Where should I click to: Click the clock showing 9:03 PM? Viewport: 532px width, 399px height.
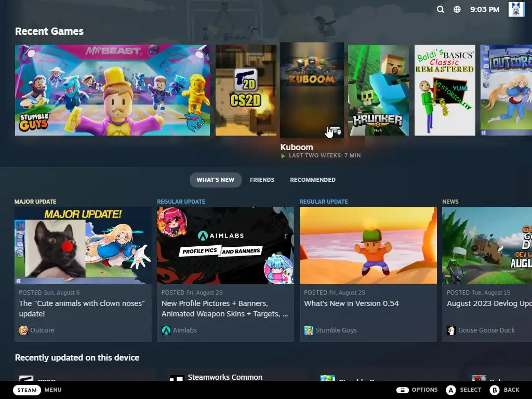pos(485,9)
